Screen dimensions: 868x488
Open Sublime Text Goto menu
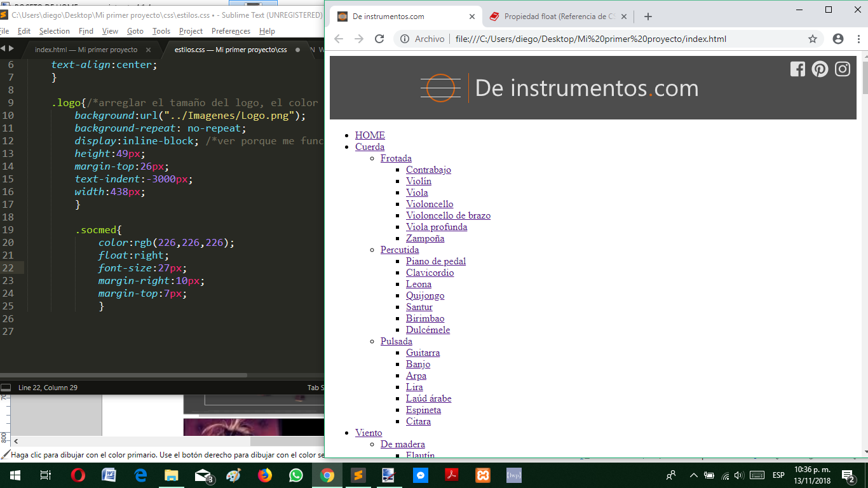135,30
